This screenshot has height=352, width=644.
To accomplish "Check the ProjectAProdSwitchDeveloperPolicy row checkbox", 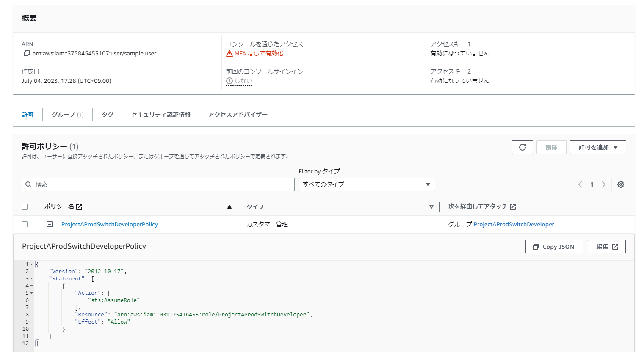I will click(25, 224).
